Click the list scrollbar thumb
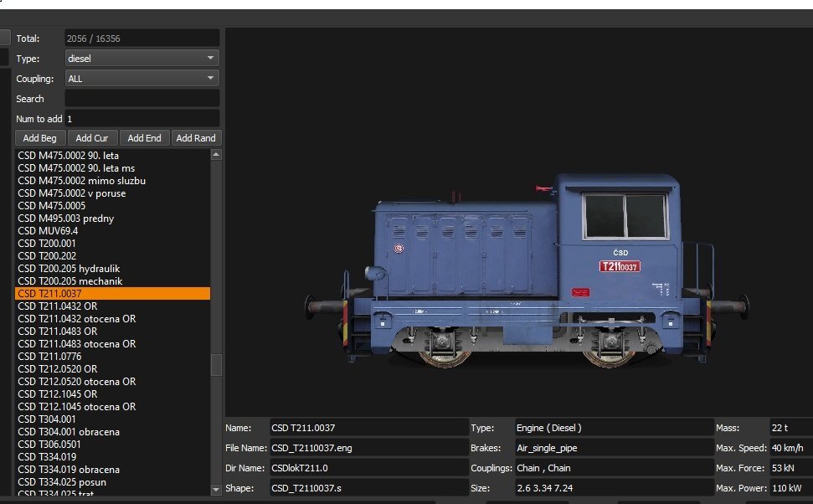The height and width of the screenshot is (504, 813). click(216, 365)
